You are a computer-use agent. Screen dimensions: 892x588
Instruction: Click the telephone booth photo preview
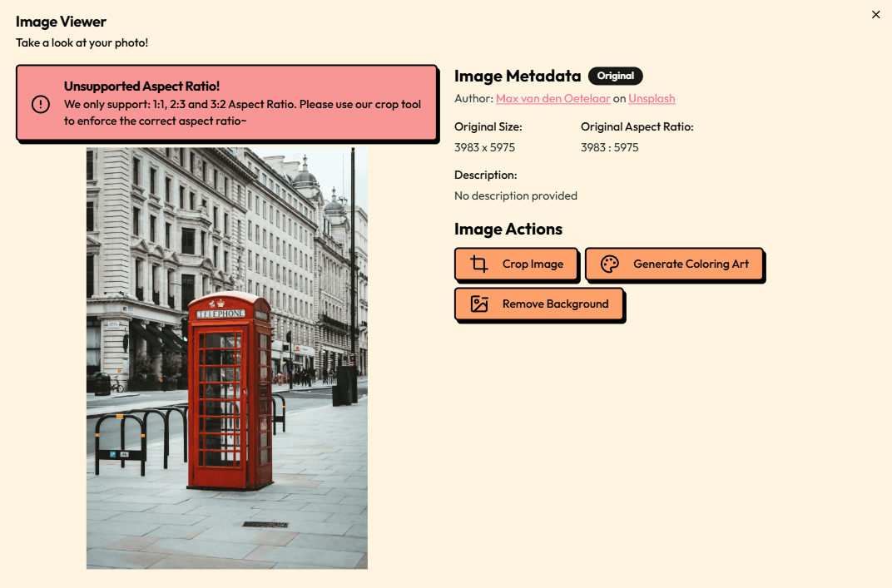coord(226,358)
